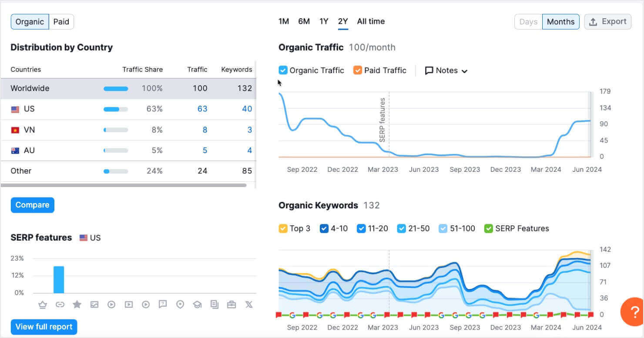Image resolution: width=644 pixels, height=338 pixels.
Task: Select the local pack pin SERP feature icon
Action: pos(180,305)
